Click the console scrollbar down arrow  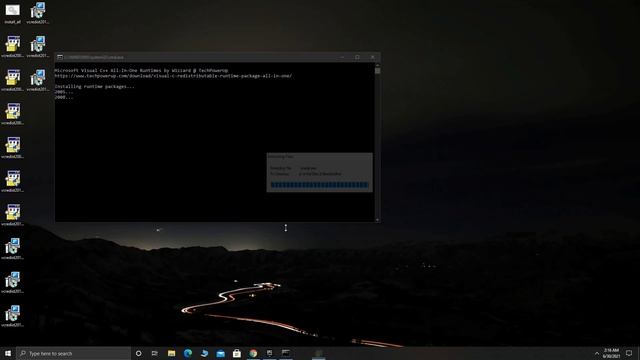(378, 220)
